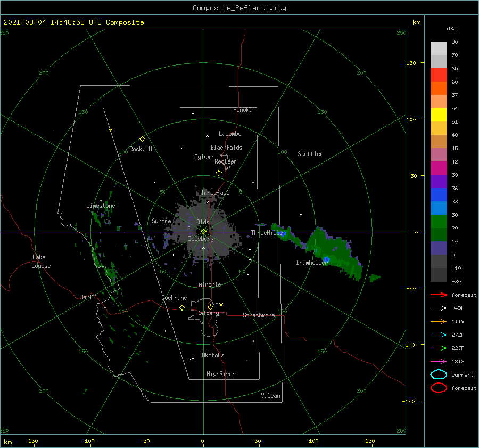Click the Vulcan label
Screen dimensions: 479x448
click(271, 396)
